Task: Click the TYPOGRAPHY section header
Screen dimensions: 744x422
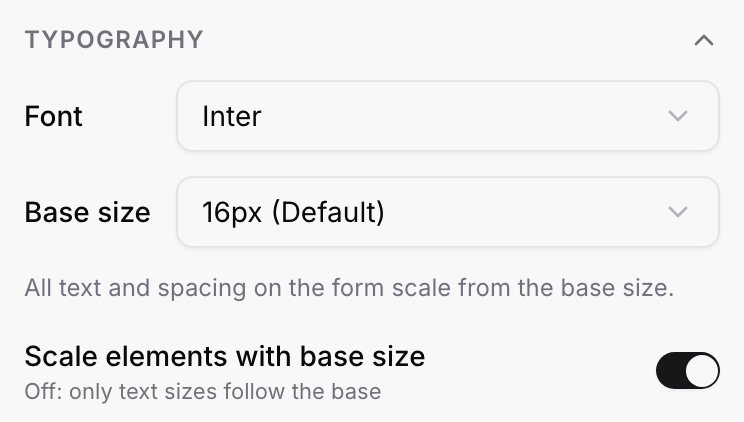Action: pos(114,39)
